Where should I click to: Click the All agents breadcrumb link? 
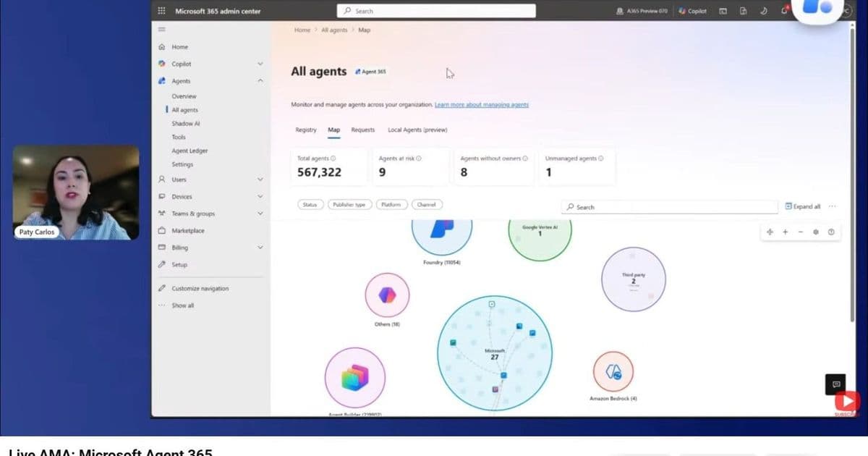pyautogui.click(x=334, y=30)
